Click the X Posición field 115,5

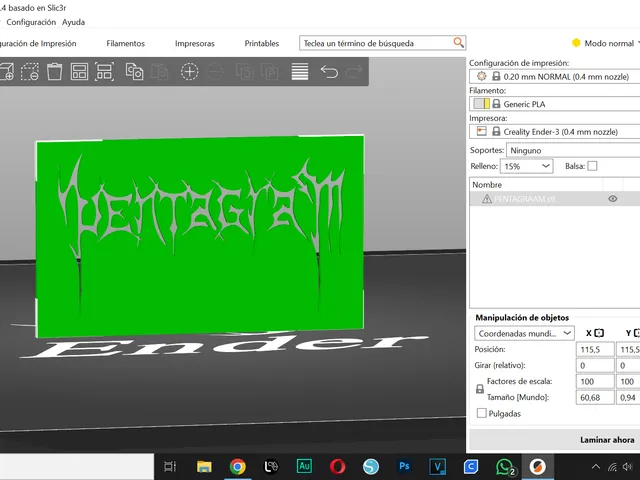[595, 349]
